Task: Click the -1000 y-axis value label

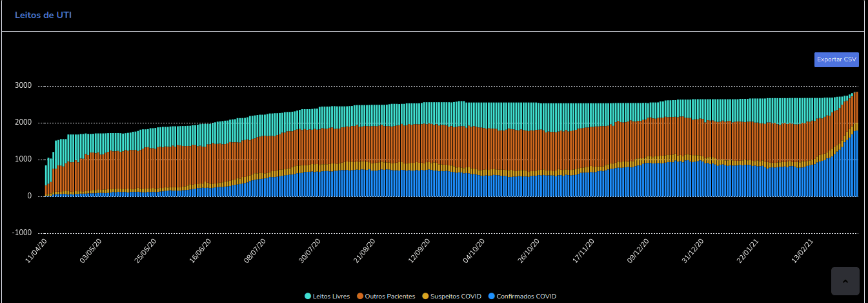Action: 22,233
